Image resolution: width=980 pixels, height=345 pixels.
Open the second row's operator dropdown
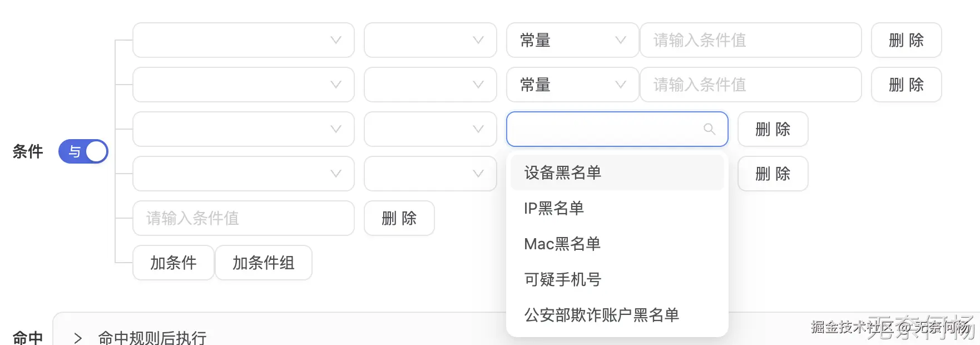point(430,85)
